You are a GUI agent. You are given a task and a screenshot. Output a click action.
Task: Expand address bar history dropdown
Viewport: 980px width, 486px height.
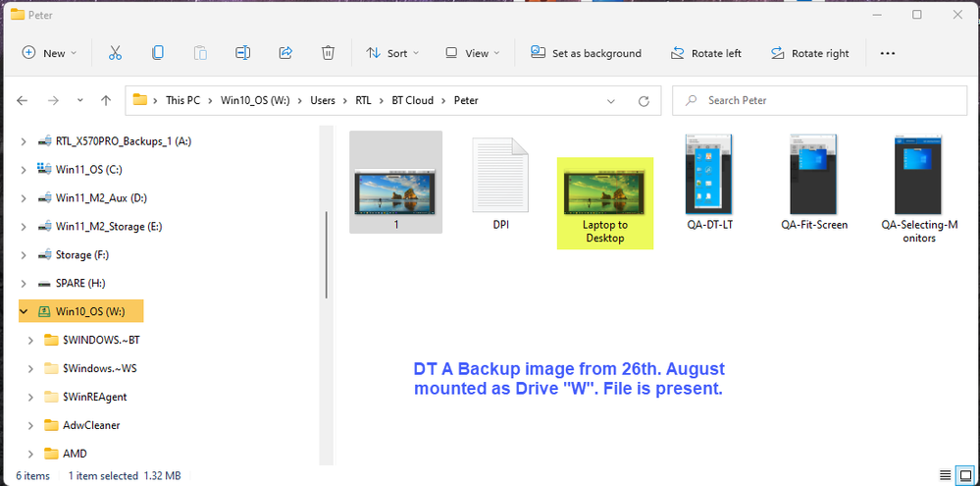tap(611, 100)
